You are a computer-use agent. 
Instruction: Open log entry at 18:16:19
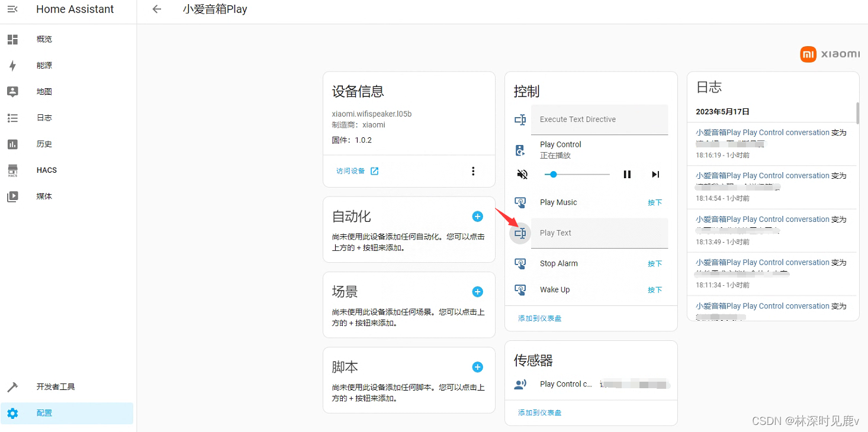pos(771,144)
